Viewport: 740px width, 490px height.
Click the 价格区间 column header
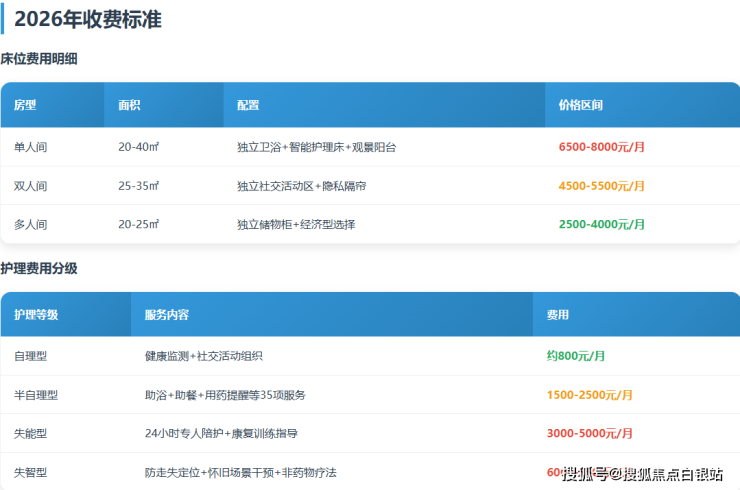click(x=580, y=105)
